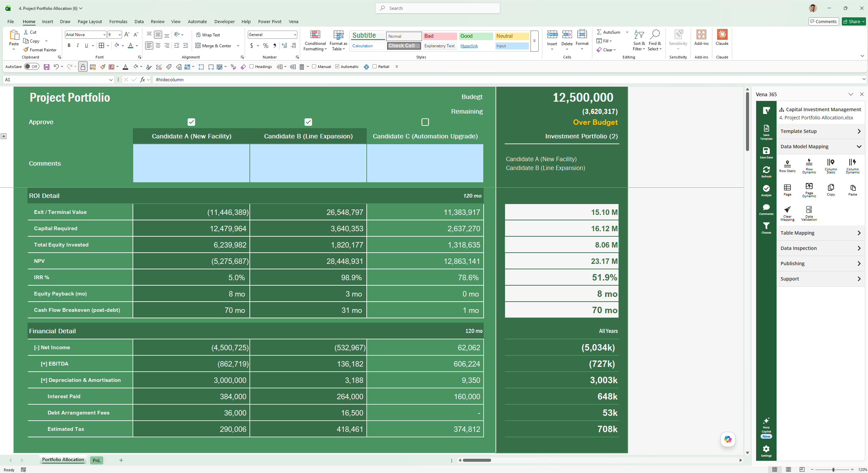Expand Data Inspection section

click(x=820, y=248)
